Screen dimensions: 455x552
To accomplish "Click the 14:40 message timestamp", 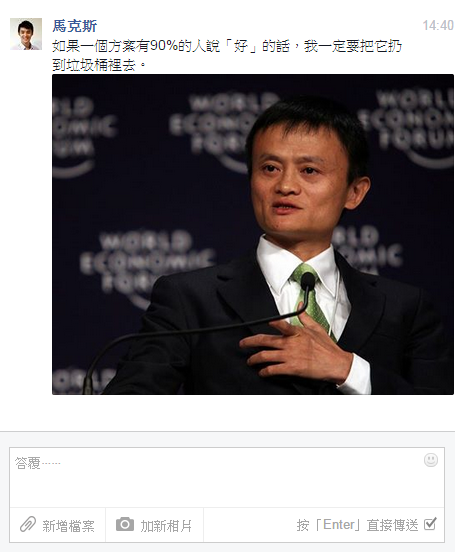I will [438, 25].
